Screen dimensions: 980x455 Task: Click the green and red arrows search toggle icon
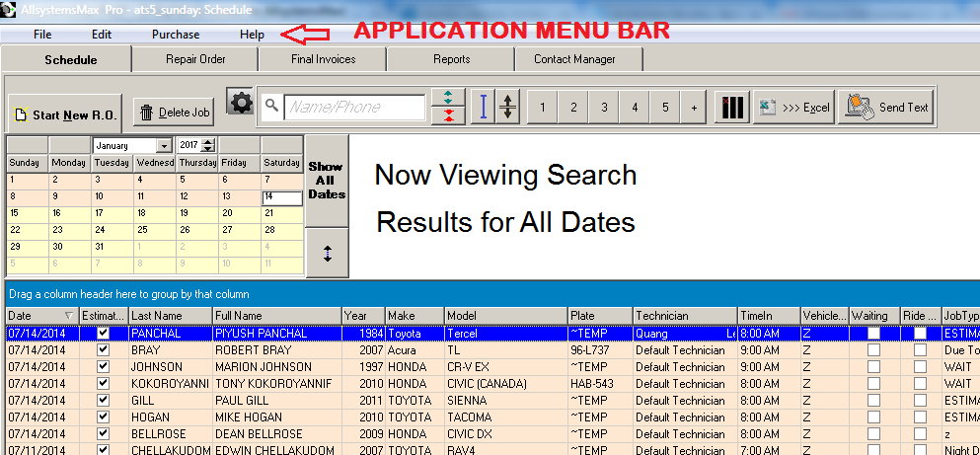point(449,107)
